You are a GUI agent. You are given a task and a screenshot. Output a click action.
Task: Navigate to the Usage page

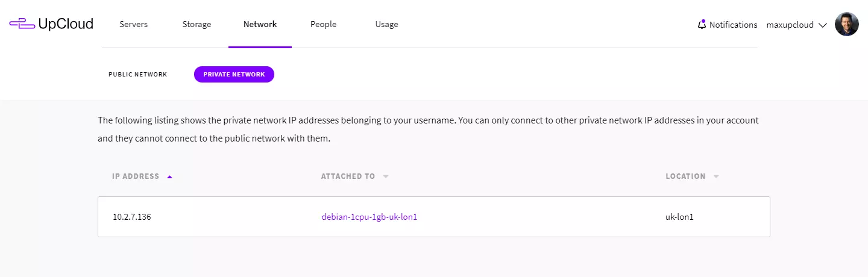386,25
